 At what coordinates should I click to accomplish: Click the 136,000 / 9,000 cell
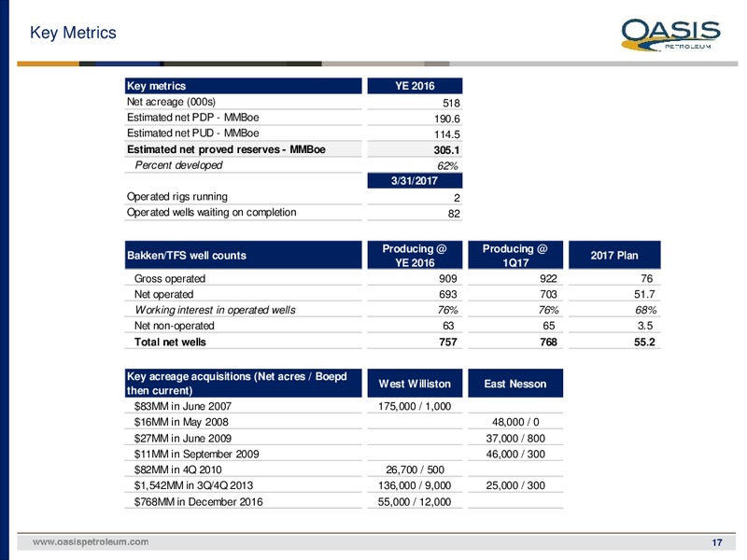coord(415,485)
